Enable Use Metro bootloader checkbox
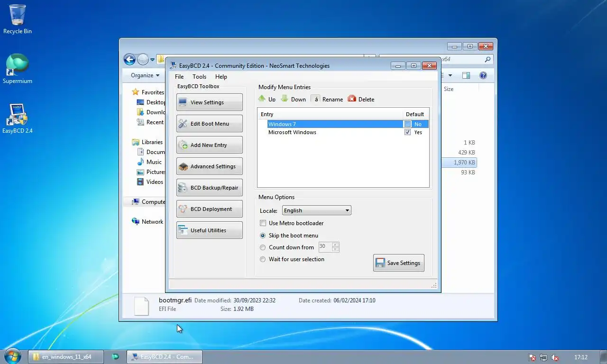This screenshot has height=364, width=607. pos(263,223)
